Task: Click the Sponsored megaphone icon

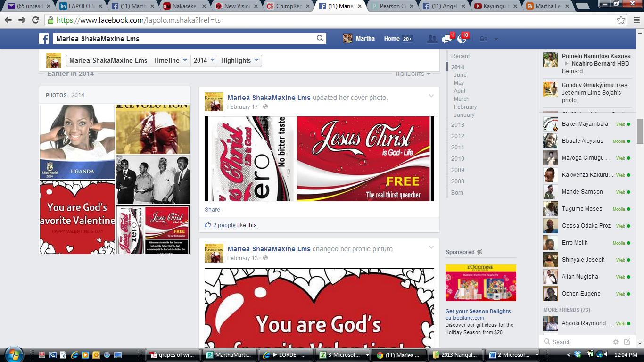Action: (480, 252)
